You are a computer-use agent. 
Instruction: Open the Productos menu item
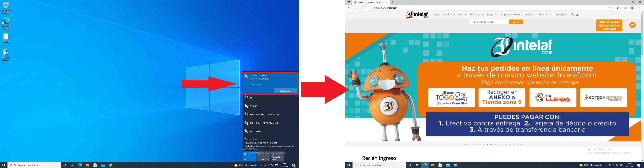point(449,15)
